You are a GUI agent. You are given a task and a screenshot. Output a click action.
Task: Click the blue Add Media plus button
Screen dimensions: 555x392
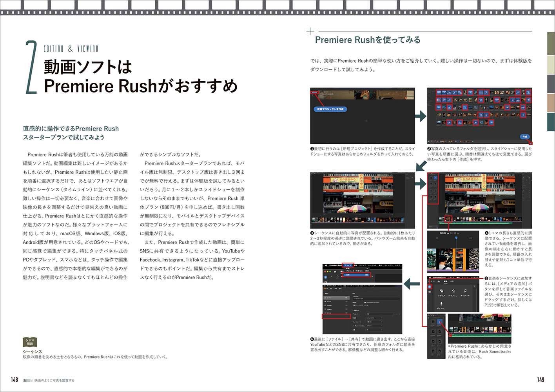[x=430, y=287]
